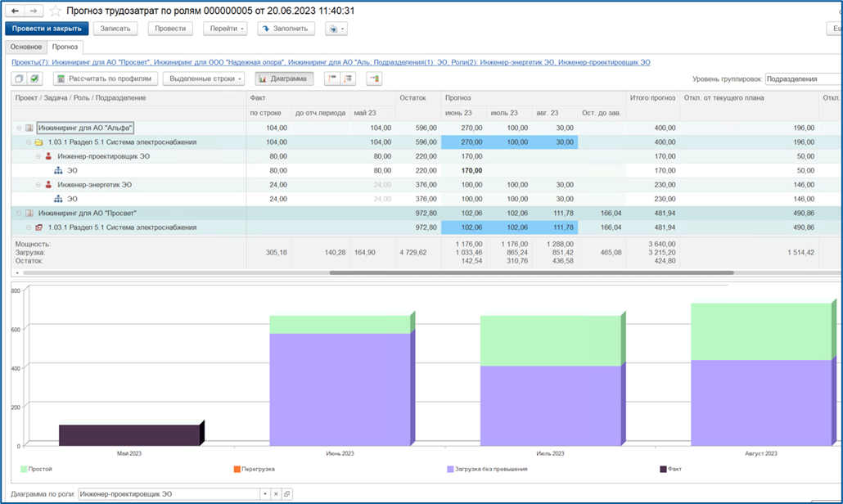
Task: Collapse the Инжиниринг для АО "Альфа" row
Action: 19,128
